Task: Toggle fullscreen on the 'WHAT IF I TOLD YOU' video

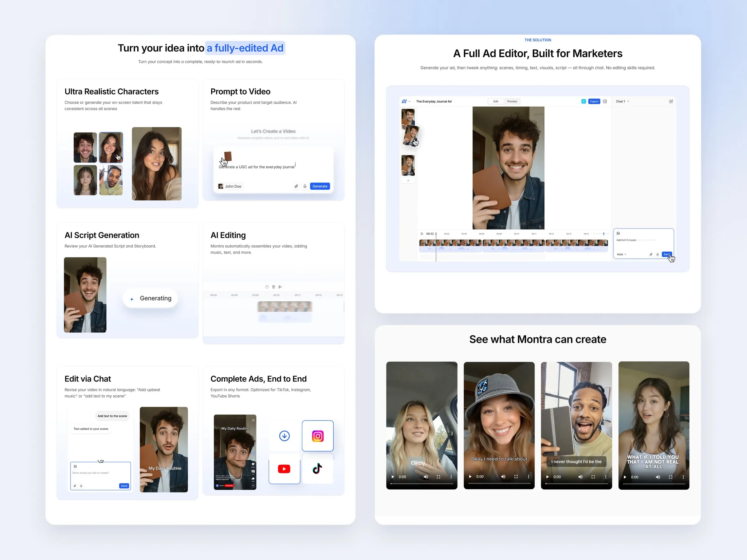Action: (x=671, y=477)
